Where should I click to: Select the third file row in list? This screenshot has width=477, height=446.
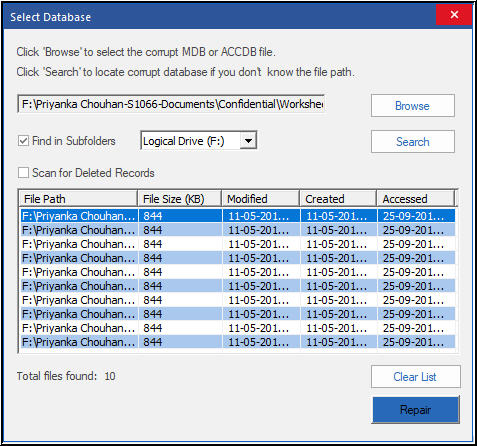pyautogui.click(x=238, y=244)
